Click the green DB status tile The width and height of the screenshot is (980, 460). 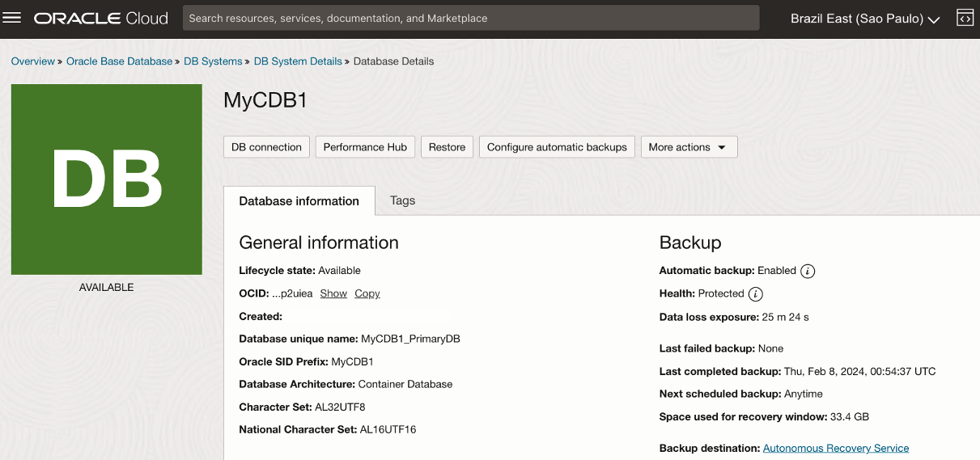point(106,179)
